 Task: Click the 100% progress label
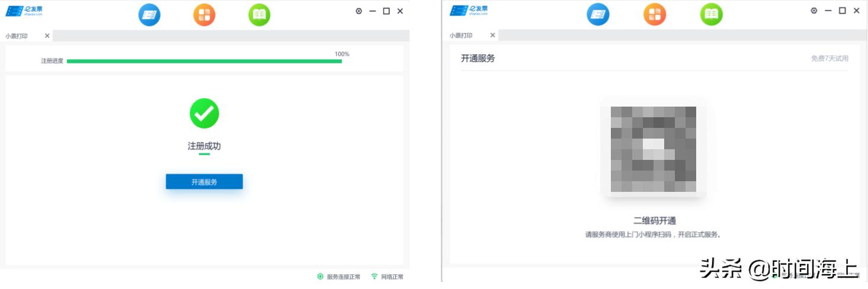point(342,54)
